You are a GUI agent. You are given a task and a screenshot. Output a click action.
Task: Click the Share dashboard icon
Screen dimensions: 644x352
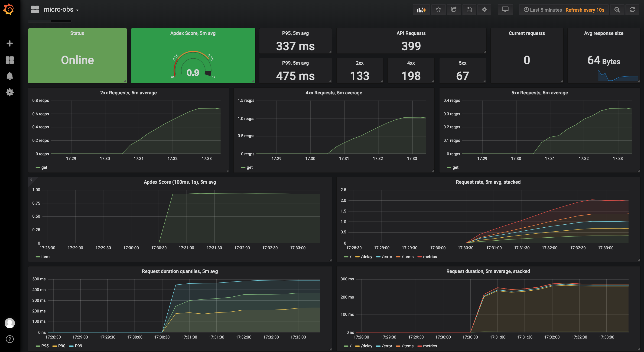pos(454,10)
